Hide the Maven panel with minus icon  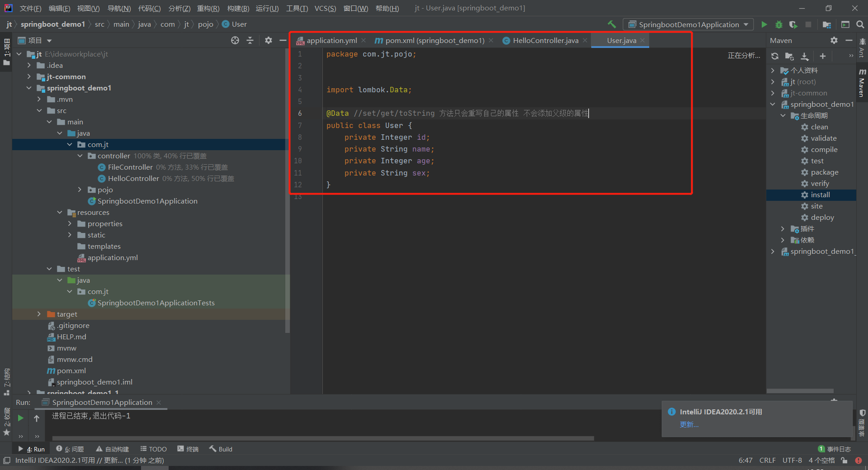pos(849,40)
